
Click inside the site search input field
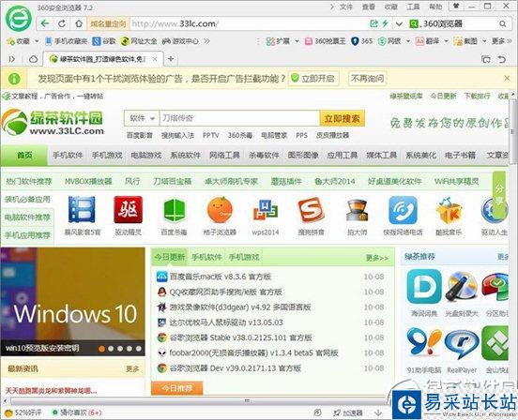(239, 118)
